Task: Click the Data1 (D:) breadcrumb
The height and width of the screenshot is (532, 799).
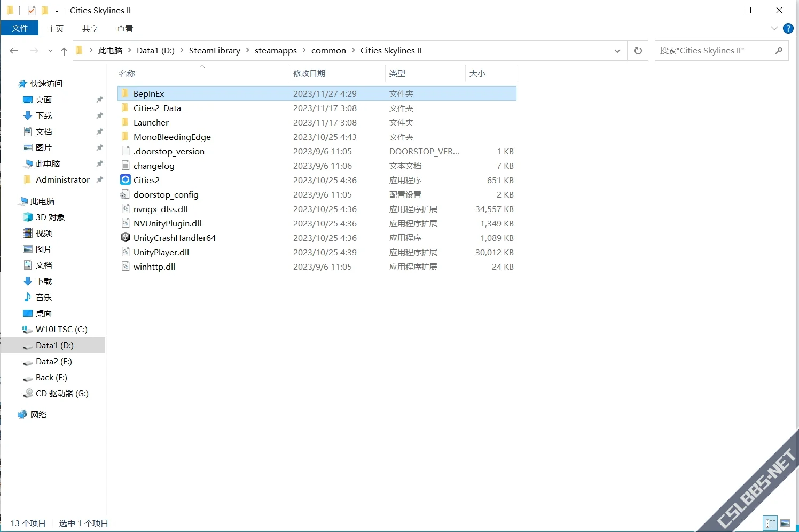Action: tap(155, 51)
